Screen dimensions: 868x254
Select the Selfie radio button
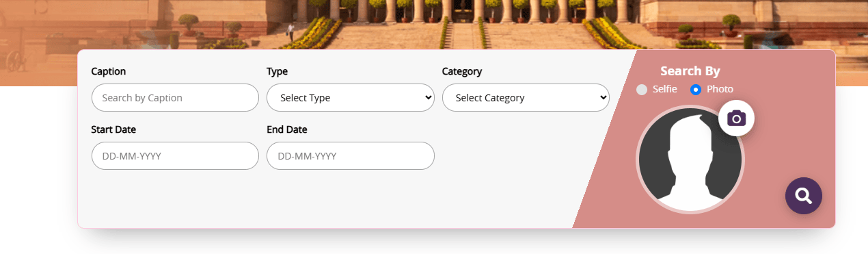[642, 90]
